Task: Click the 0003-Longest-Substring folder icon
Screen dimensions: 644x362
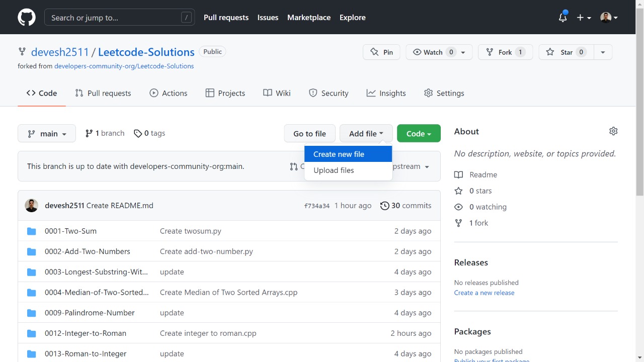Action: (x=32, y=272)
